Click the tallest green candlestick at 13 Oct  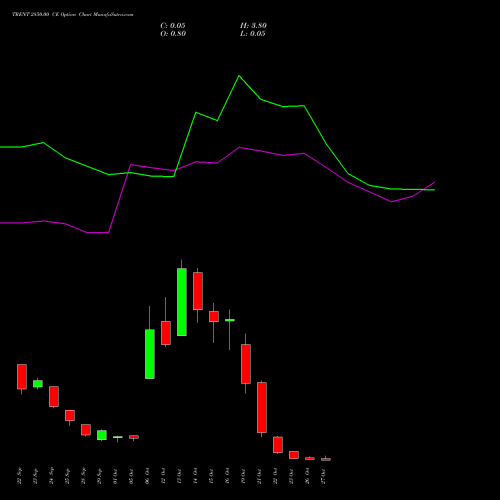(182, 302)
